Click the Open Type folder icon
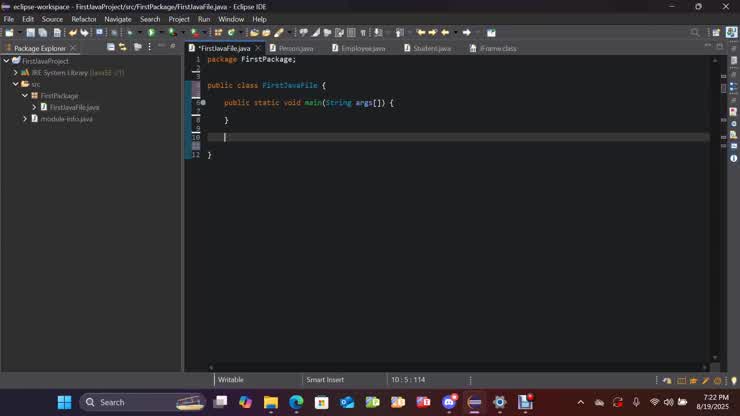The image size is (740, 416). click(254, 33)
